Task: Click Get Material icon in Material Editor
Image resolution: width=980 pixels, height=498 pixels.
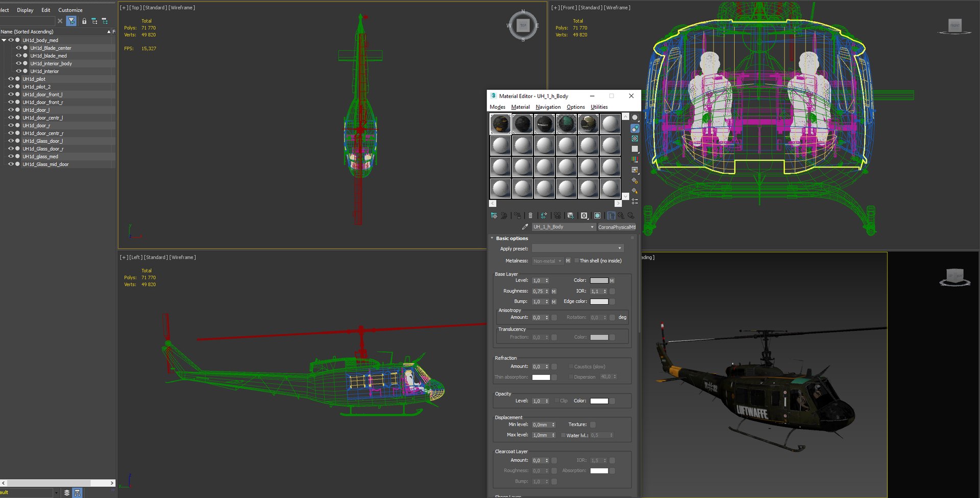Action: pos(494,216)
